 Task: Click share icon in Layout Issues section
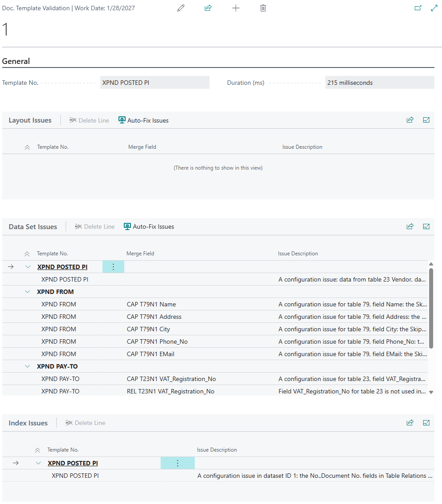[410, 120]
